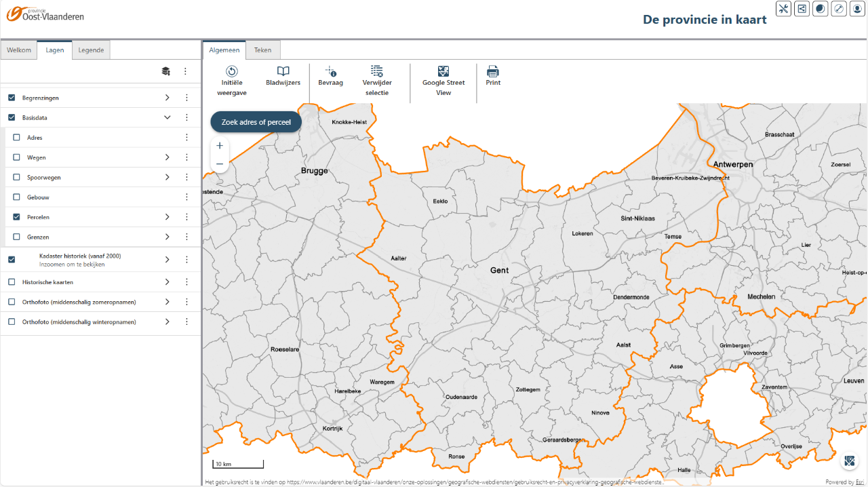
Task: Uncheck the Basisdata layer
Action: click(12, 117)
